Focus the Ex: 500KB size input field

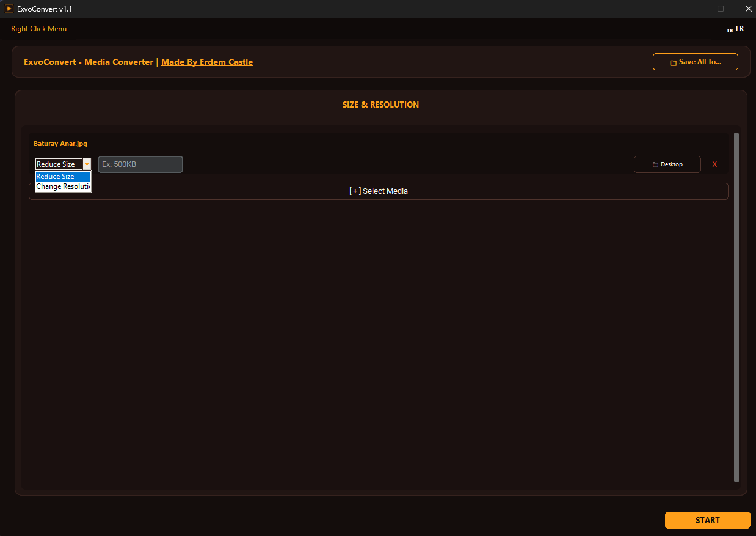[140, 164]
